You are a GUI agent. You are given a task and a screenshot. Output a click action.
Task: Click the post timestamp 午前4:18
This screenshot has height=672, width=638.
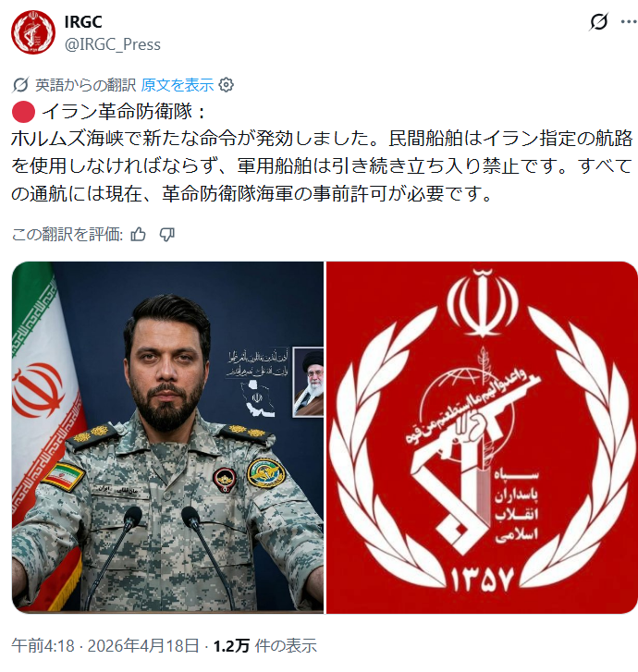(43, 645)
